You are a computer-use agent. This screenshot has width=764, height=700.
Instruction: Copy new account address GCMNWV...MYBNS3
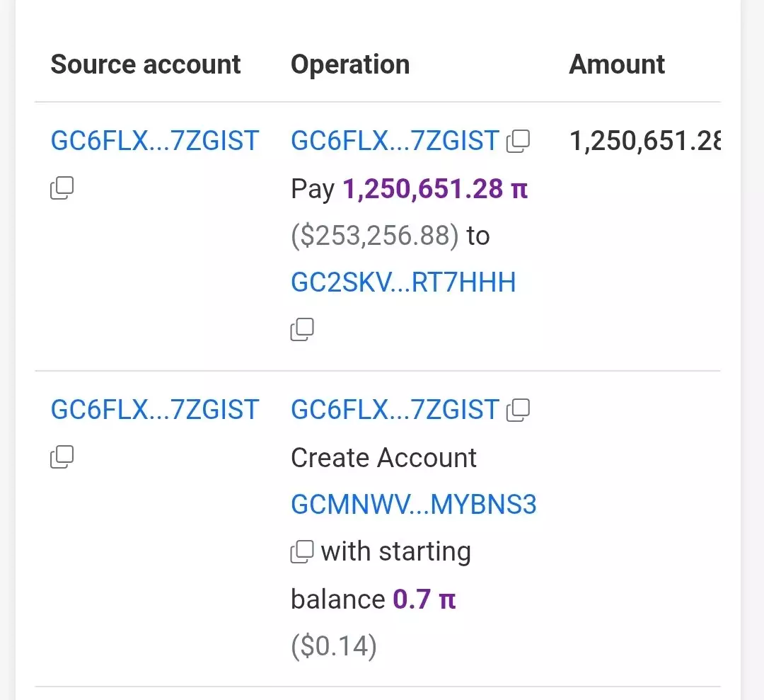[x=302, y=552]
